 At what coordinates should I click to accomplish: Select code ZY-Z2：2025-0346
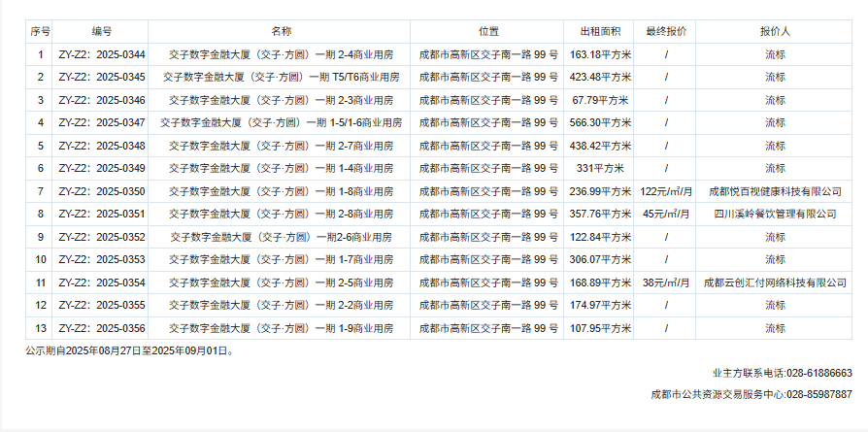(102, 100)
